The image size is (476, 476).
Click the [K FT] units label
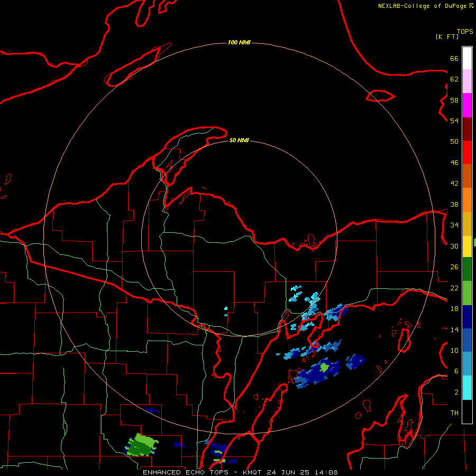click(x=447, y=36)
